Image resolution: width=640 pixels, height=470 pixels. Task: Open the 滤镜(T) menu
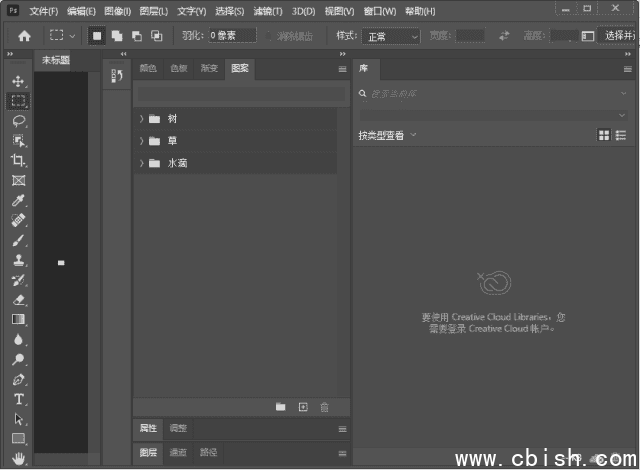click(268, 11)
